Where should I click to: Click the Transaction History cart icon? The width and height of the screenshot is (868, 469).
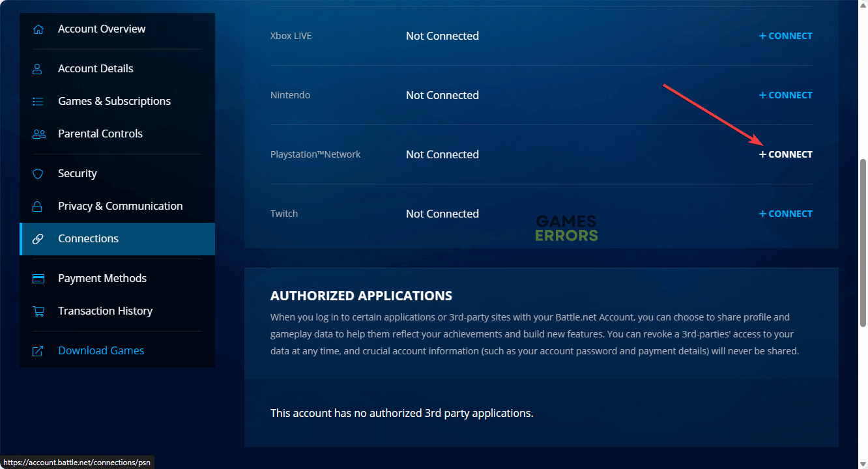click(38, 311)
